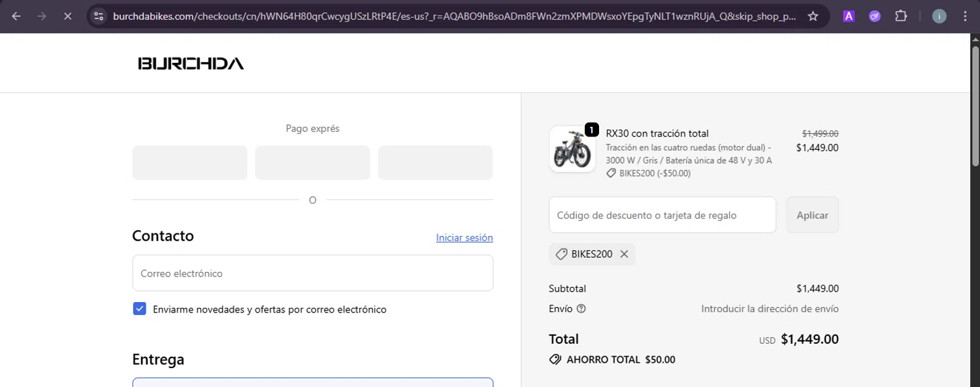Click the AHORRO TOTAL $50.00 line

[x=612, y=360]
